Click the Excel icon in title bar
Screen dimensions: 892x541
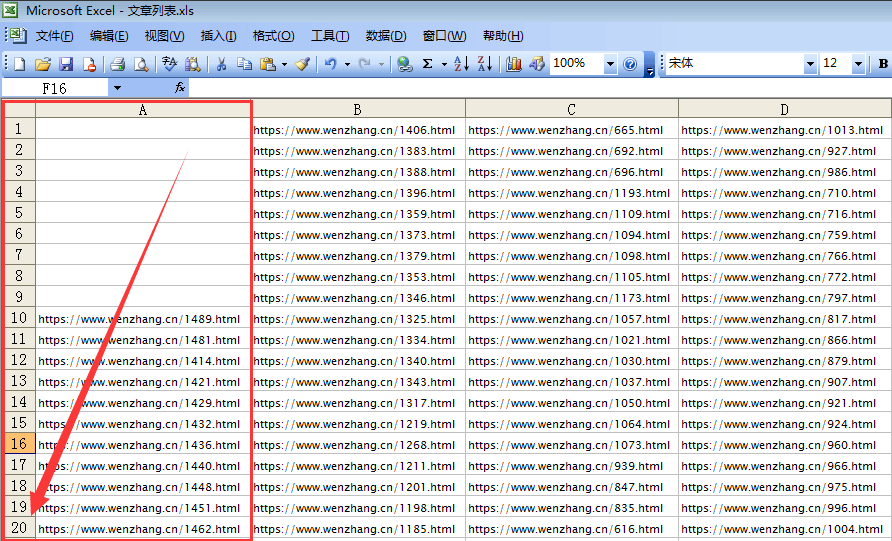[x=10, y=10]
